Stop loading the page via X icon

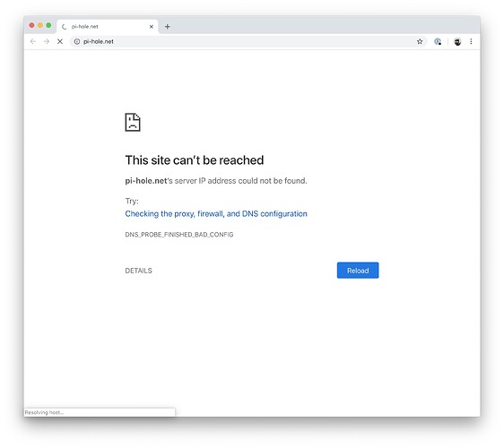click(60, 41)
